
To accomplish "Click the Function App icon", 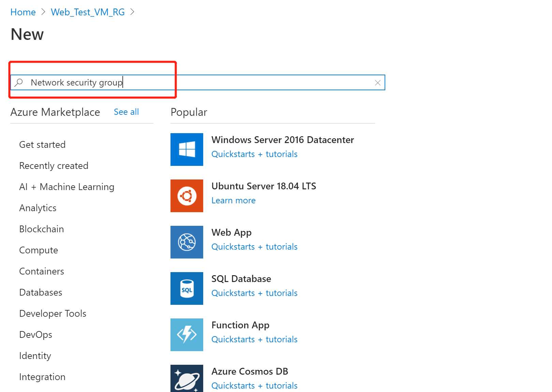I will (187, 335).
